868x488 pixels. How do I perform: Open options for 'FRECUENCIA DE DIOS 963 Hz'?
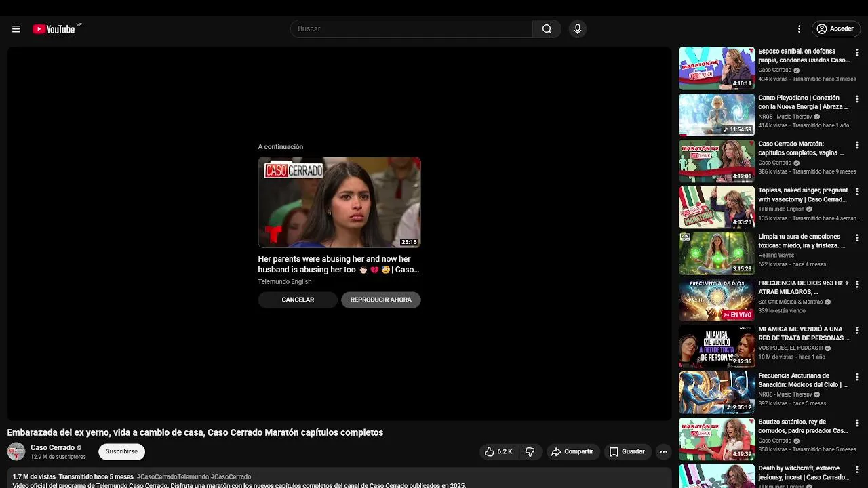point(856,284)
